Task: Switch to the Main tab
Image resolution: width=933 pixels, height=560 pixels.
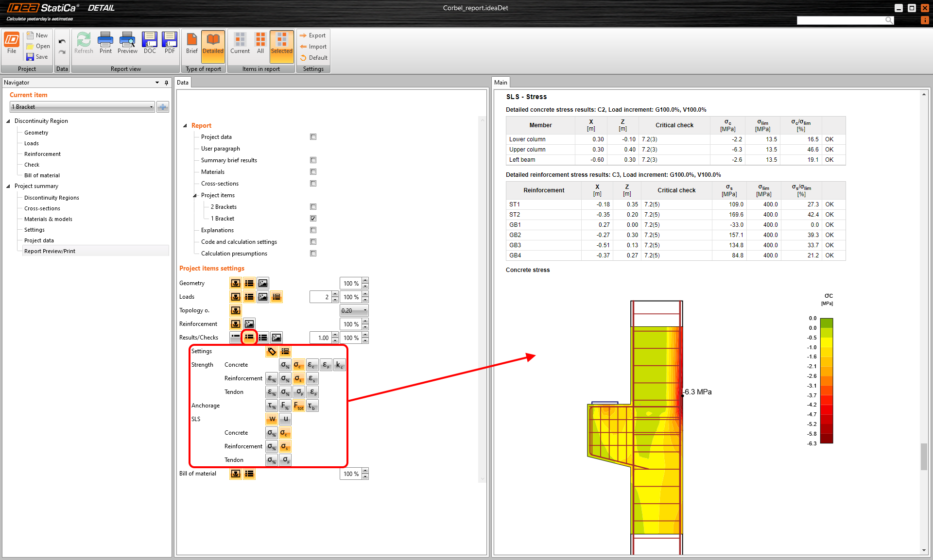Action: (x=501, y=83)
